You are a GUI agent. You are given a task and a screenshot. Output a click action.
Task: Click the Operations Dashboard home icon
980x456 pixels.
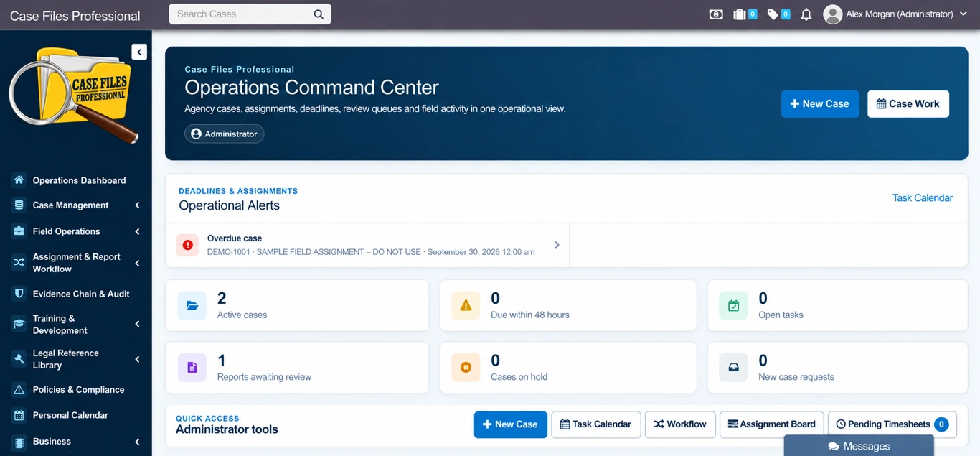(19, 180)
